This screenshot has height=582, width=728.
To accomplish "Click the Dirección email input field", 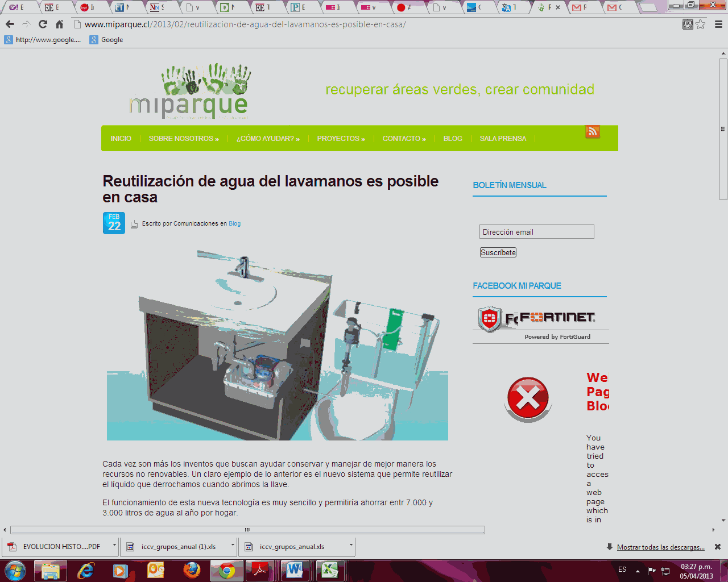I will coord(536,232).
